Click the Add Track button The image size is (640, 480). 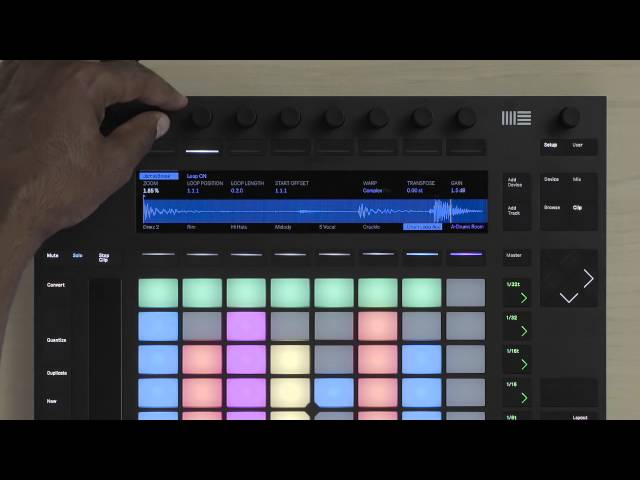[514, 211]
